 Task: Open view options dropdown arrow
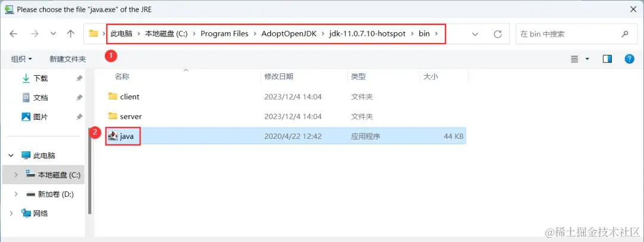point(587,59)
